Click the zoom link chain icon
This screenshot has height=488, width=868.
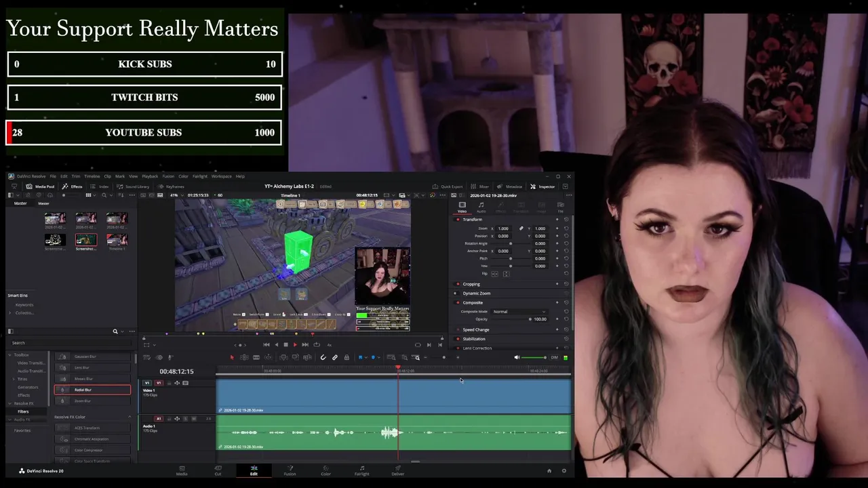pyautogui.click(x=521, y=228)
